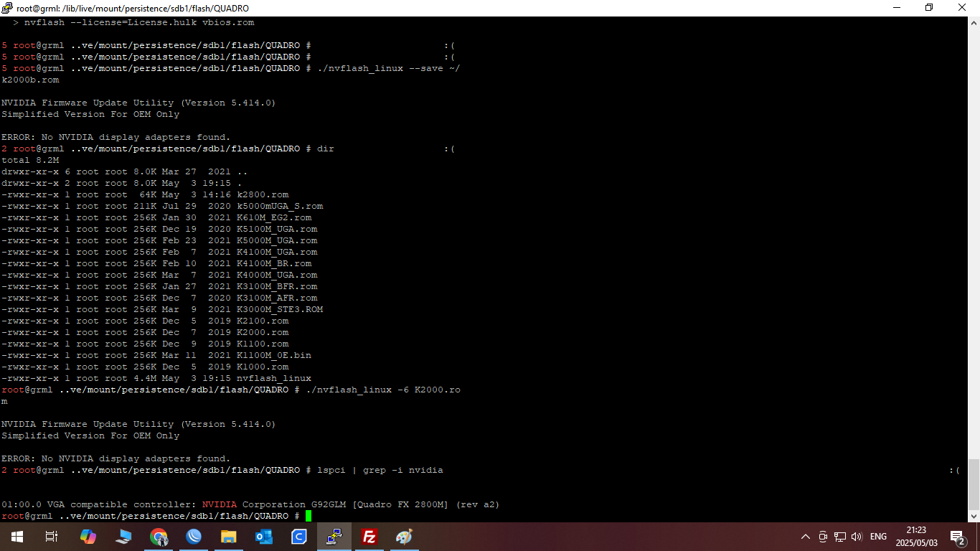Click the K4000M_UGA.rom file name
Image resolution: width=980 pixels, height=551 pixels.
click(277, 275)
